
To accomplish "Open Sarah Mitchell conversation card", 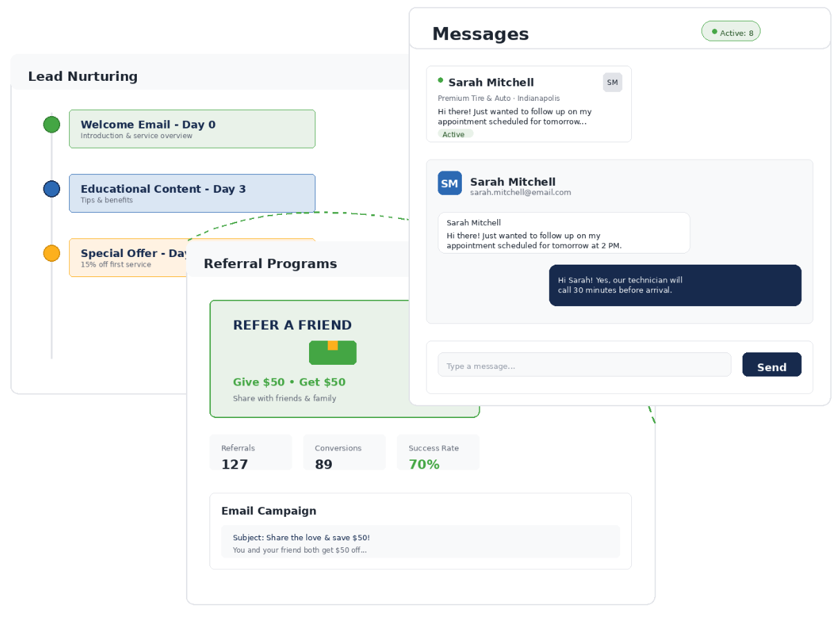I will click(x=528, y=104).
